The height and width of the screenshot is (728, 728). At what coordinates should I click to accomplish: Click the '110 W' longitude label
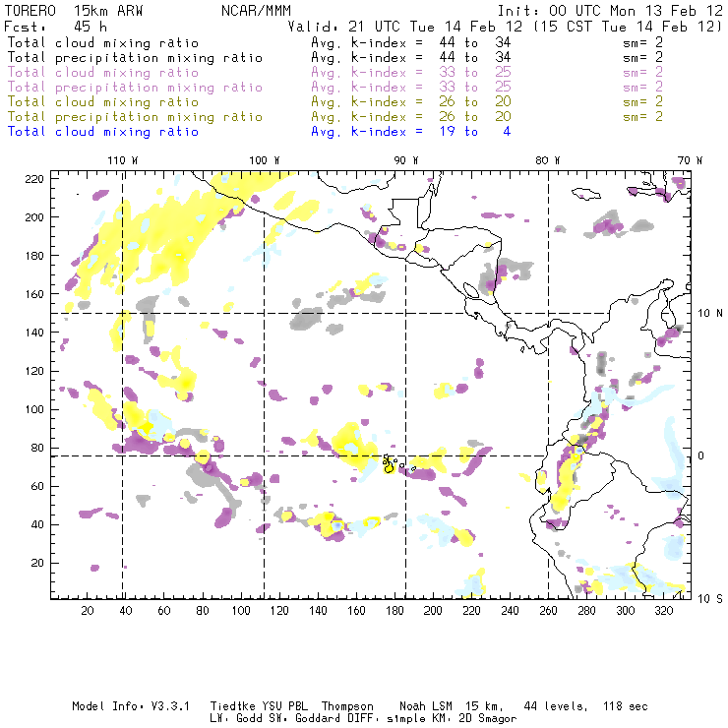(123, 160)
